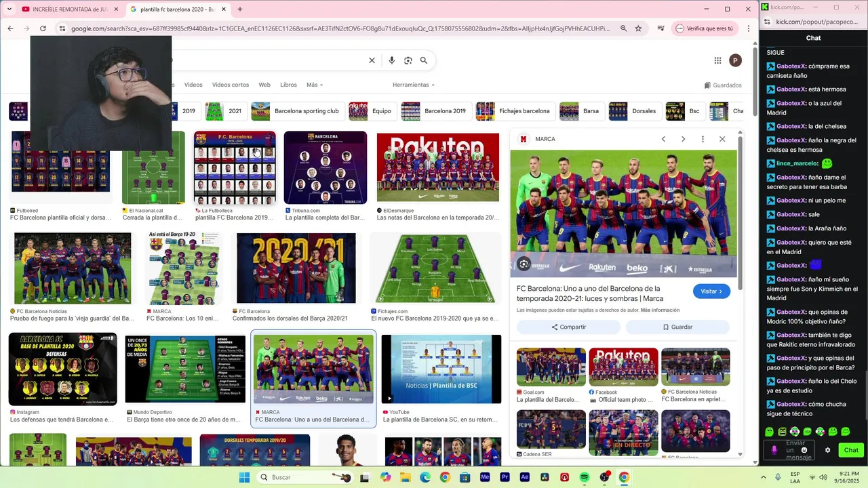The width and height of the screenshot is (868, 488).
Task: Close the MARCA image preview panel
Action: click(x=722, y=139)
